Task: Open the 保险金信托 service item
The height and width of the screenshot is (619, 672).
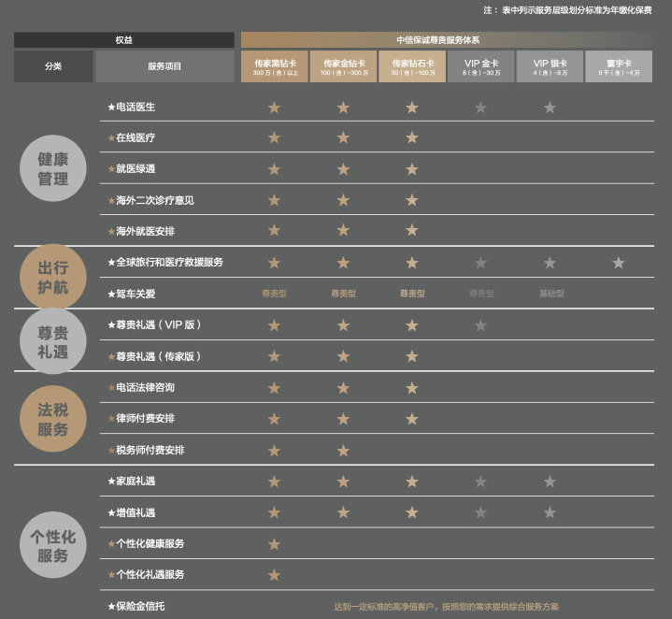Action: (136, 606)
